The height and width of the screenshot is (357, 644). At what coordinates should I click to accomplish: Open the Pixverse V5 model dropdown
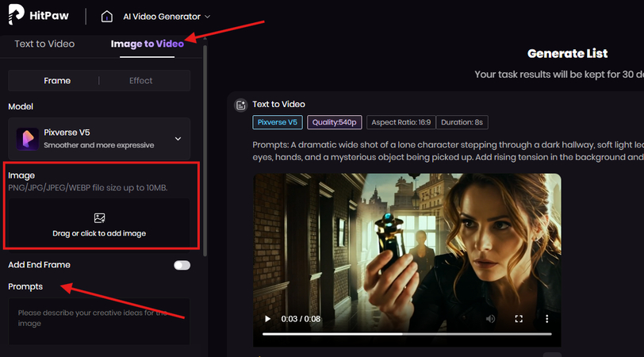pos(178,139)
